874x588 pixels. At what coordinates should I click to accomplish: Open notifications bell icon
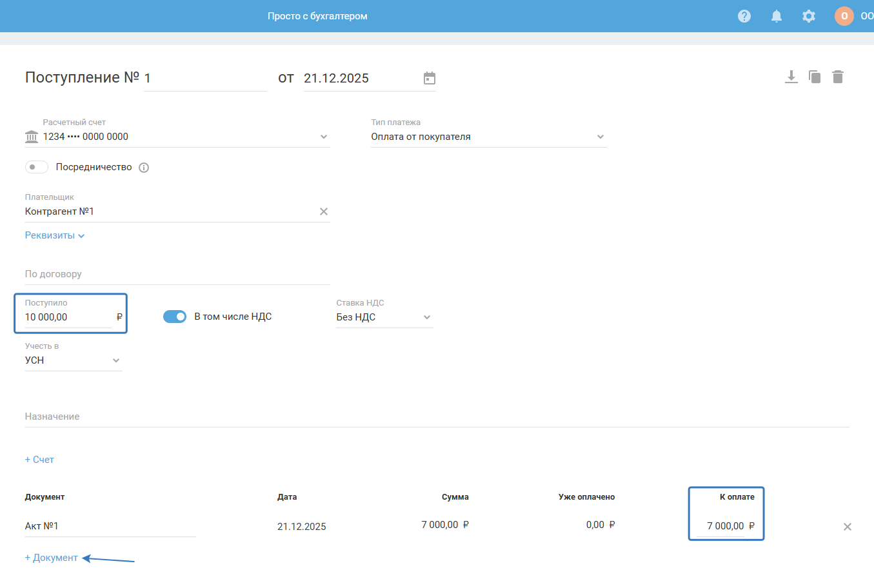click(x=777, y=16)
